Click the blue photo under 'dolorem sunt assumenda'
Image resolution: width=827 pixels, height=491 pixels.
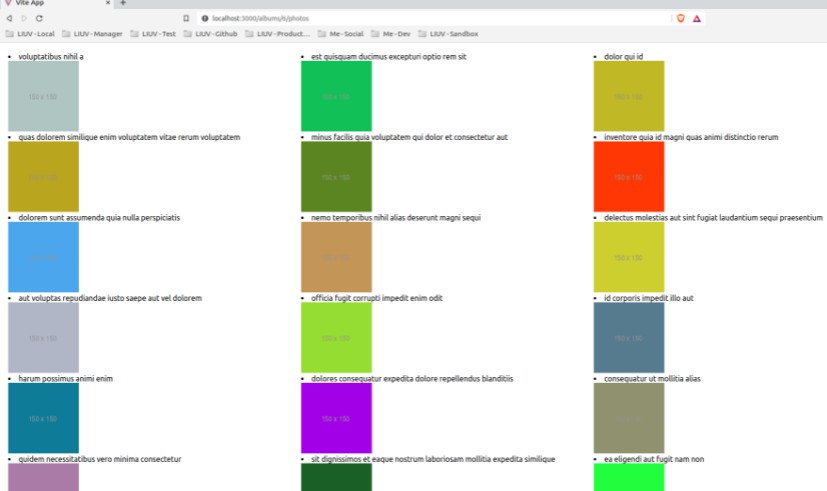[x=43, y=257]
